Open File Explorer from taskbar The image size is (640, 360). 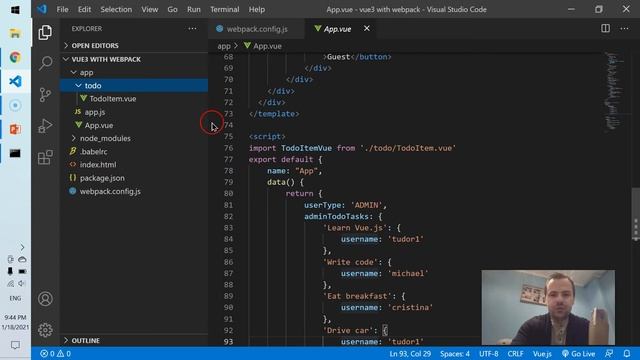15,33
